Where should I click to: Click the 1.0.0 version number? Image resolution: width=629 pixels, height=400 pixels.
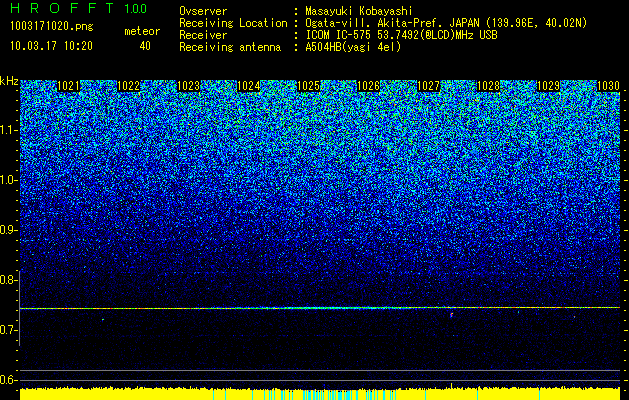[x=136, y=8]
